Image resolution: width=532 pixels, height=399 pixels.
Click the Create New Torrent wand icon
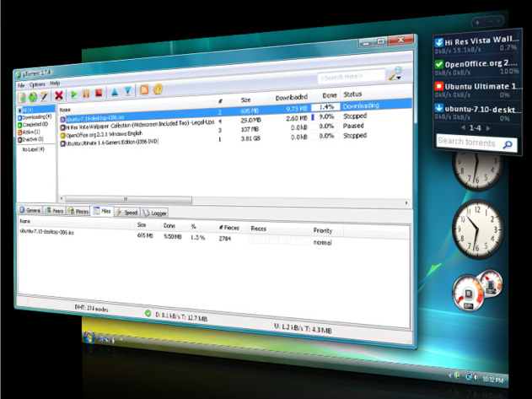pyautogui.click(x=44, y=96)
